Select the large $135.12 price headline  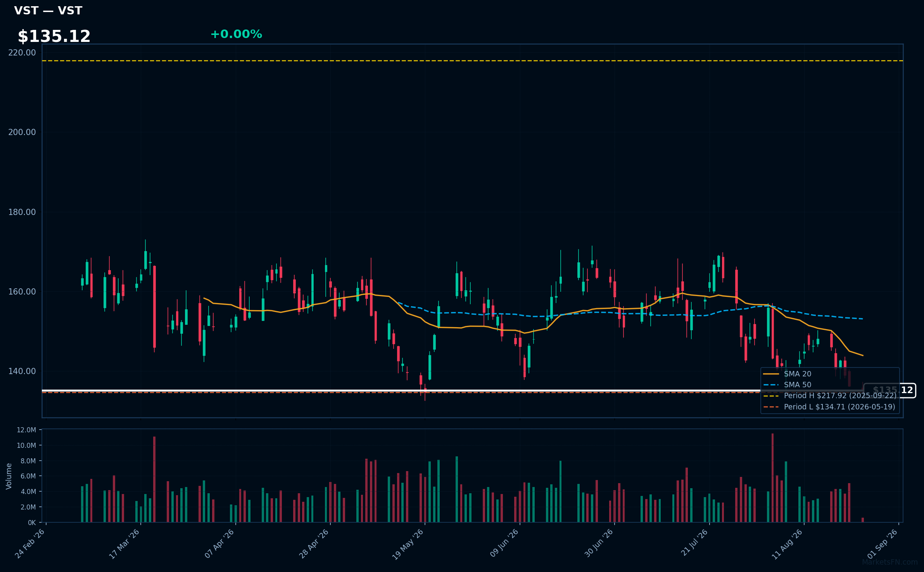54,36
